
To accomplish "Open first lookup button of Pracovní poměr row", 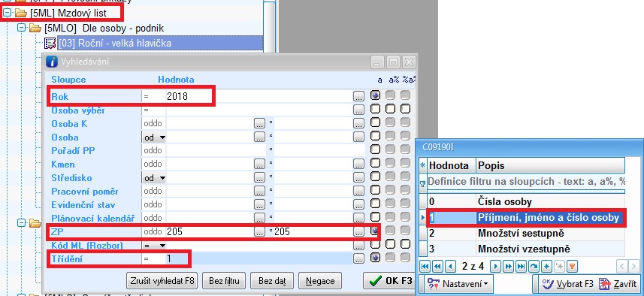I will point(259,192).
